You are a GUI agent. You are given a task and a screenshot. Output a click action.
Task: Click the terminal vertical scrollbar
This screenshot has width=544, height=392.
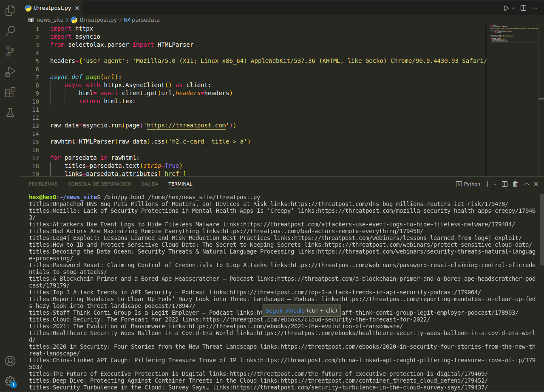(541, 229)
